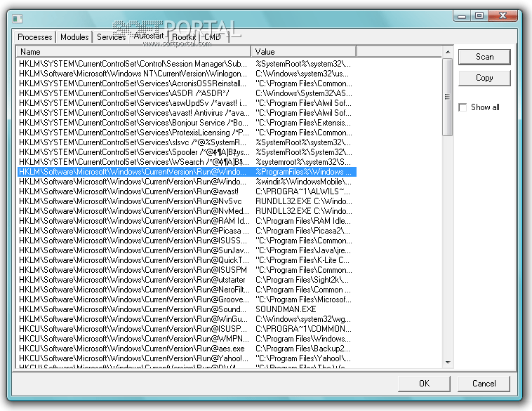Click the Cancel button
Screen dimensions: 532x411
click(x=484, y=384)
